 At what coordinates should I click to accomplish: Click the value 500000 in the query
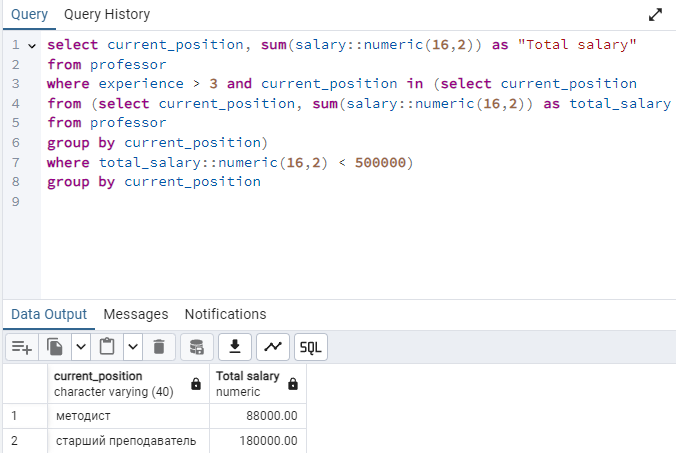pos(380,162)
